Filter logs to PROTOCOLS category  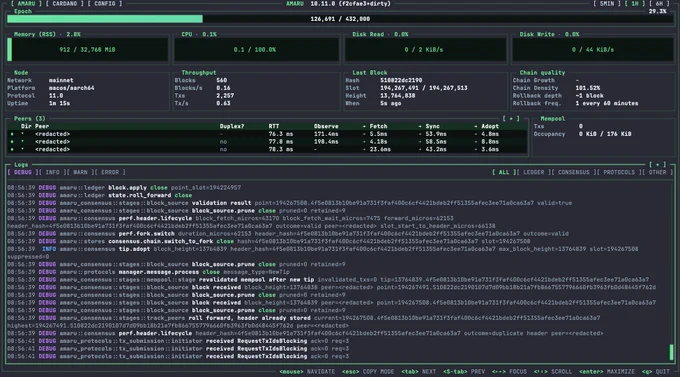click(619, 172)
